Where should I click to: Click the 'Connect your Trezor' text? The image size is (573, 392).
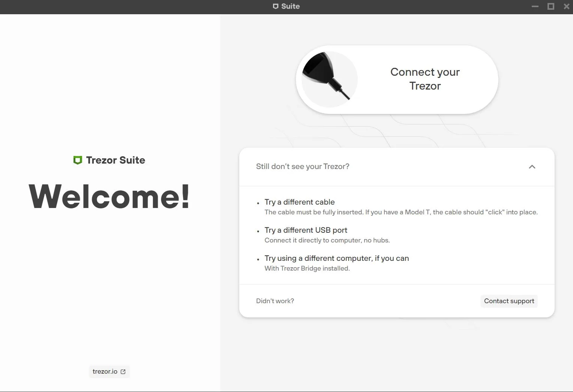(425, 79)
